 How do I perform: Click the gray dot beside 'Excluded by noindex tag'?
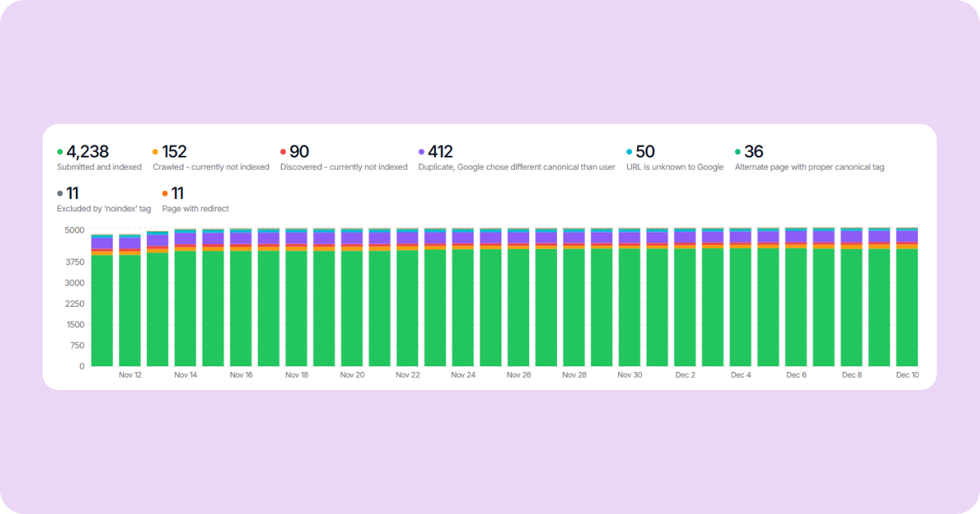pyautogui.click(x=59, y=193)
